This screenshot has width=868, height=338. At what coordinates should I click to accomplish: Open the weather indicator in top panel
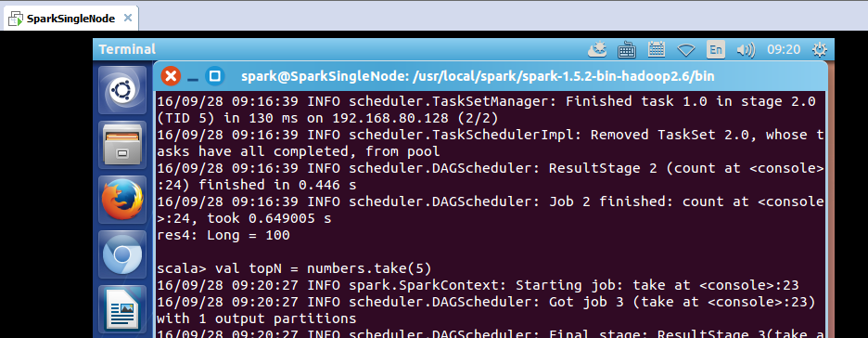coord(598,50)
